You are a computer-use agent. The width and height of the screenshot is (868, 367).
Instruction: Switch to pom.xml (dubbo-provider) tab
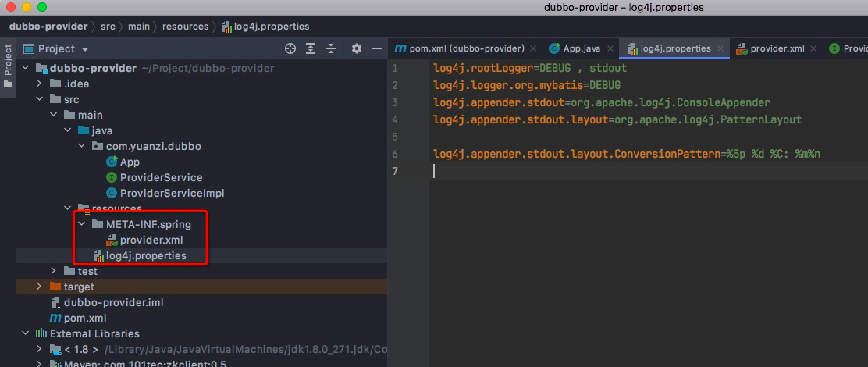[467, 48]
